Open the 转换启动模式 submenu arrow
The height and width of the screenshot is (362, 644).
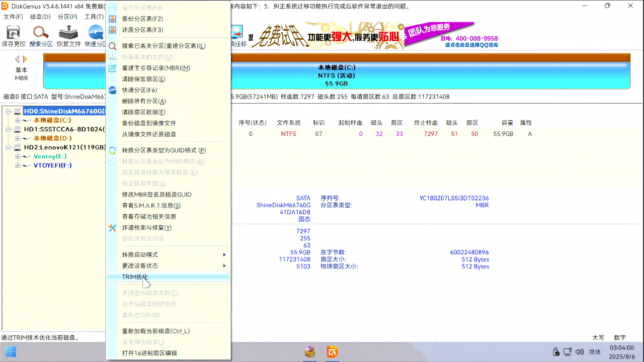224,254
